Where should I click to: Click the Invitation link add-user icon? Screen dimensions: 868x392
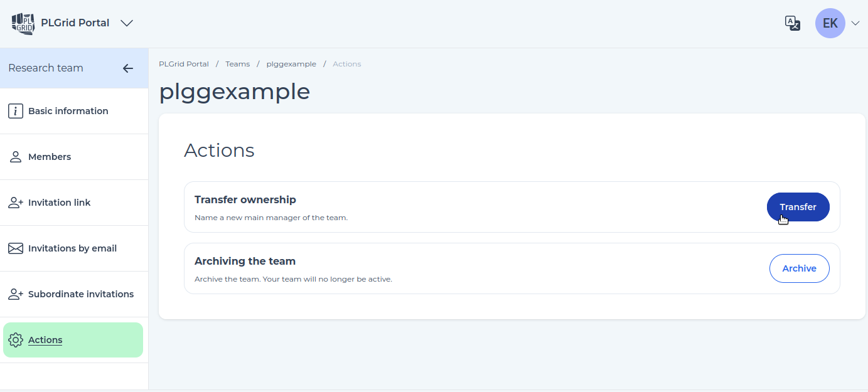pos(16,203)
